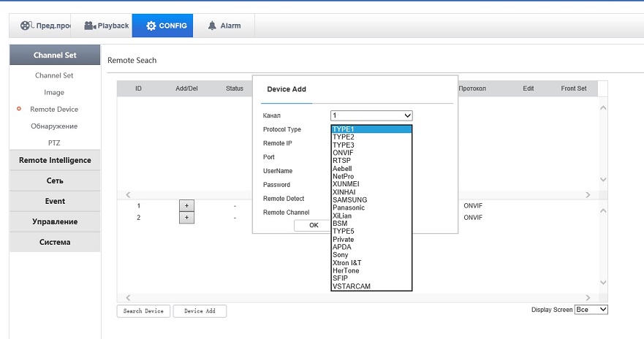Choose VSTARCAM protocol entry
This screenshot has width=644, height=339.
(351, 286)
